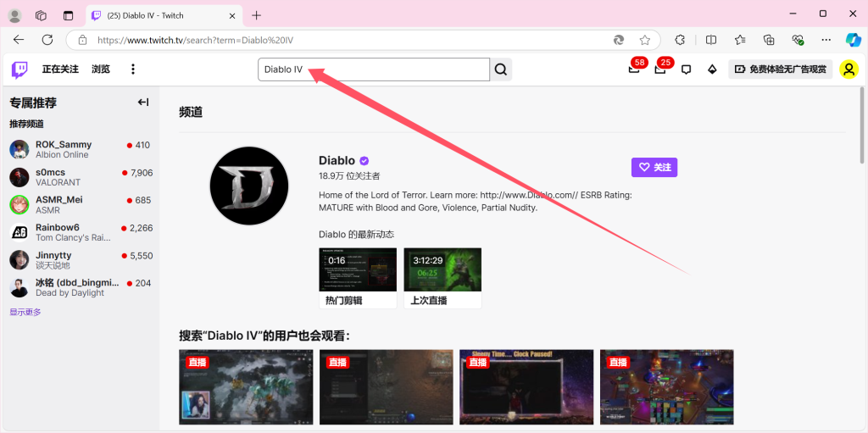The width and height of the screenshot is (868, 433).
Task: Open the s0mcs VALORANT channel
Action: pyautogui.click(x=81, y=177)
